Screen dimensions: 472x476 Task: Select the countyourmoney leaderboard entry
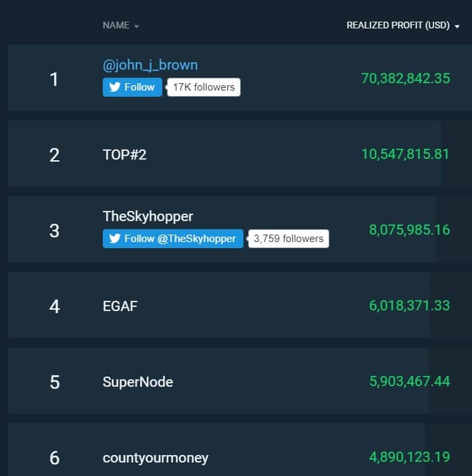tap(216, 450)
